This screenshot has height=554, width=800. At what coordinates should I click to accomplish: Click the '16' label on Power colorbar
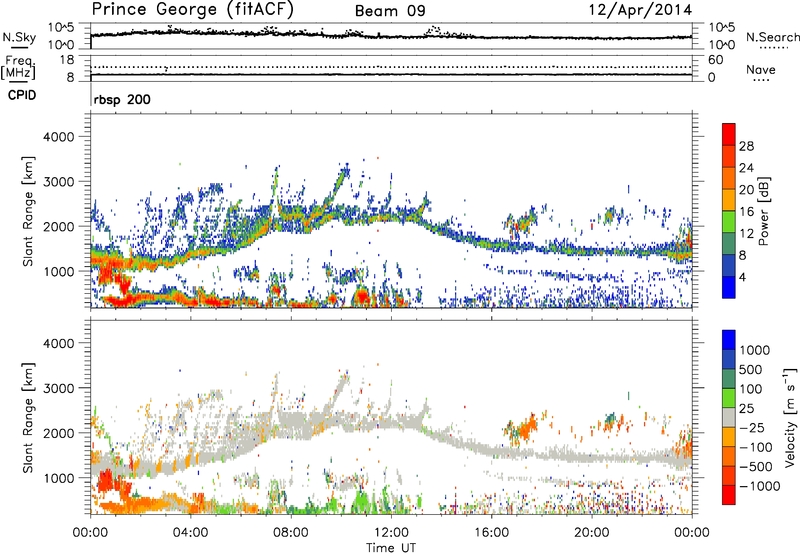(746, 212)
